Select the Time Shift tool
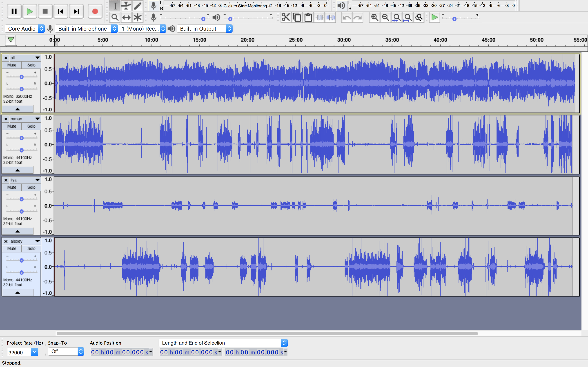 click(126, 18)
